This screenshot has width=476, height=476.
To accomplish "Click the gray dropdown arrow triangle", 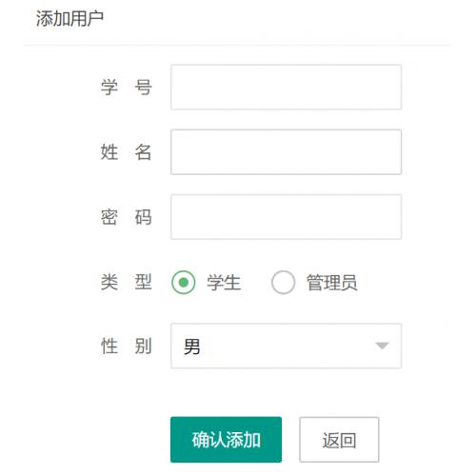I will pyautogui.click(x=382, y=346).
